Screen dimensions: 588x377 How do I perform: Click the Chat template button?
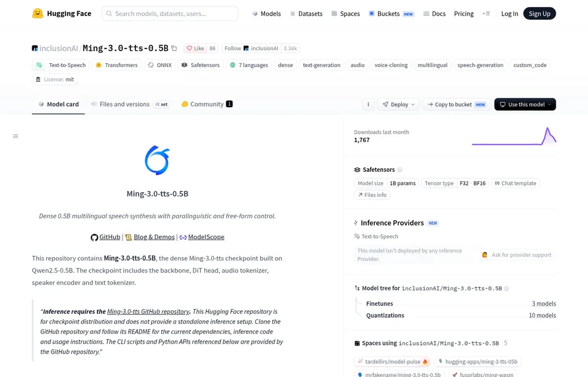tap(515, 183)
